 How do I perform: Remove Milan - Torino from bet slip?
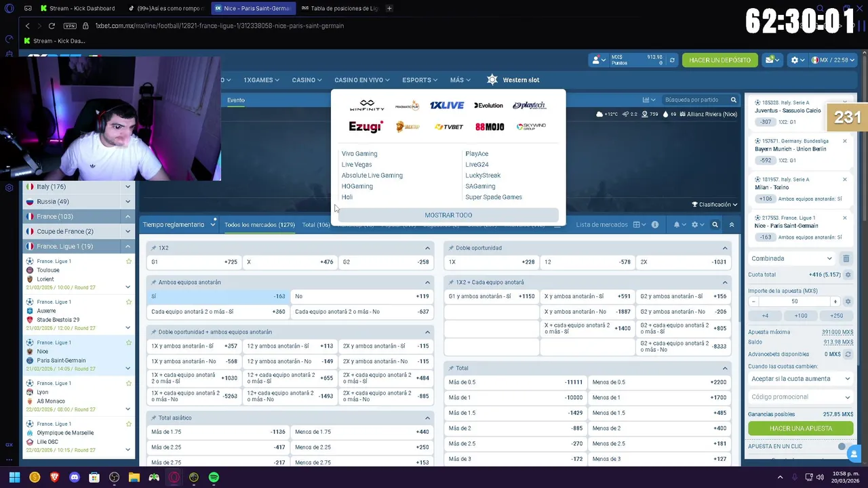844,180
